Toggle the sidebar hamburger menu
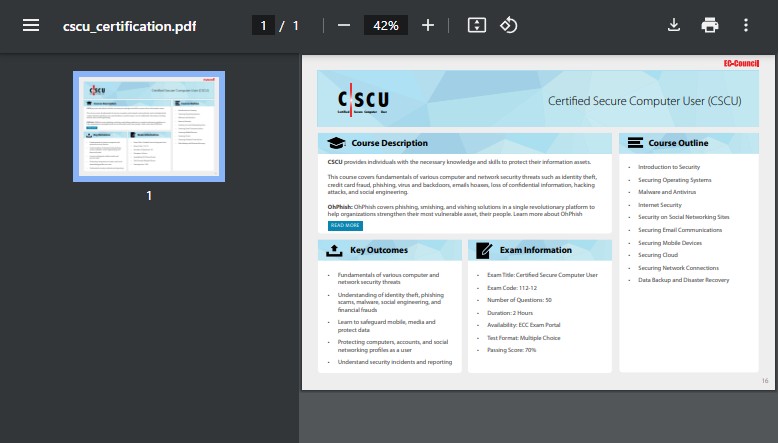Screen dimensions: 779x443 (31, 25)
